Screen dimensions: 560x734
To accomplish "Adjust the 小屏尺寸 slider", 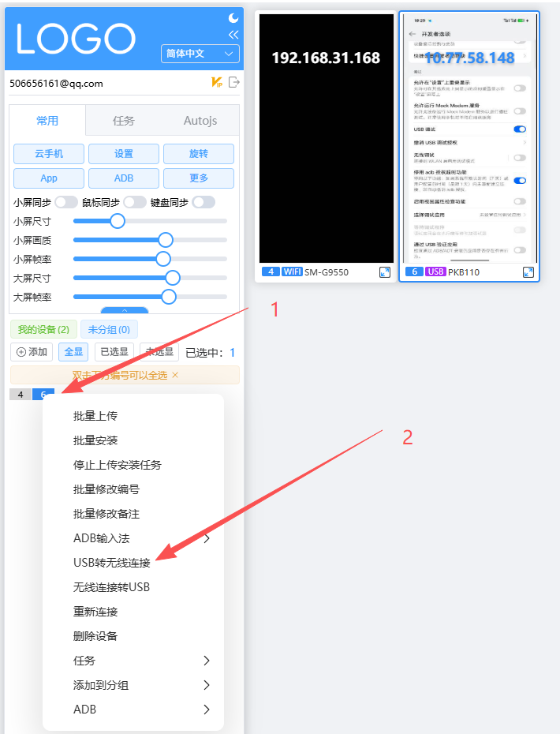I will click(x=150, y=221).
